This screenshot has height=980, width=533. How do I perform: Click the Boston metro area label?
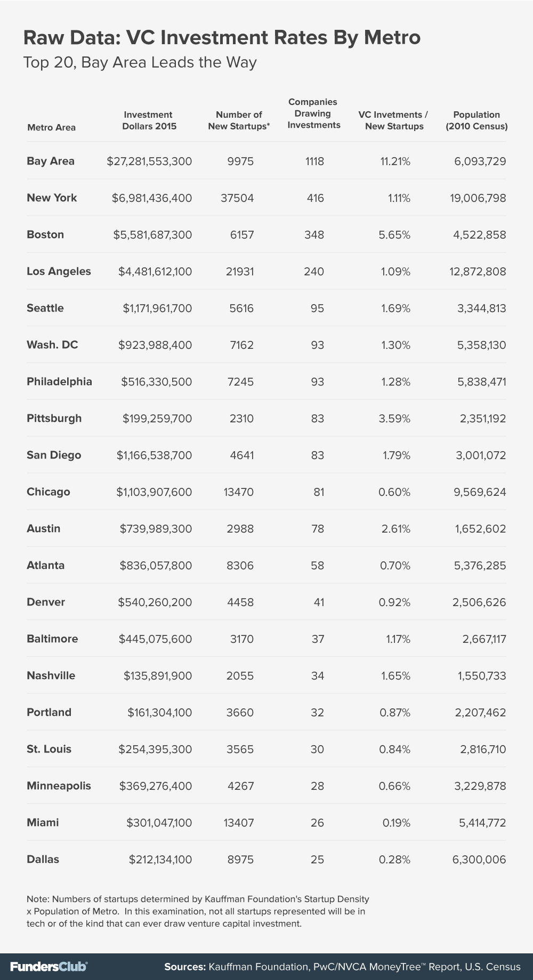45,234
